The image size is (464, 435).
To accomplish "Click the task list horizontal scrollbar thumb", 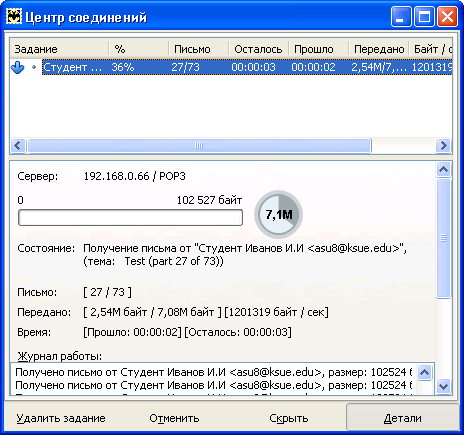I will [x=199, y=146].
